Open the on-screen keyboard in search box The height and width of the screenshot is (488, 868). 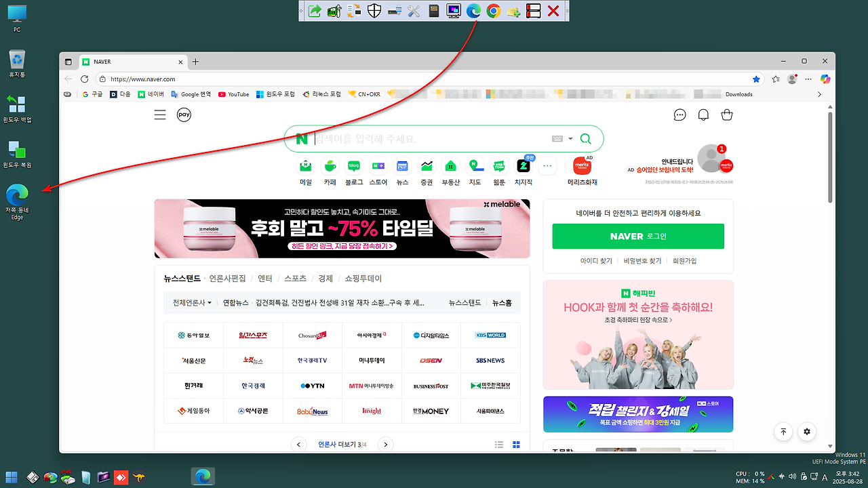[557, 138]
